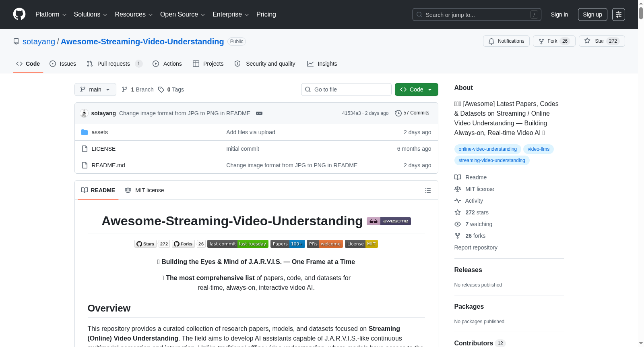Open the README.md file link
Image resolution: width=644 pixels, height=347 pixels.
tap(108, 165)
